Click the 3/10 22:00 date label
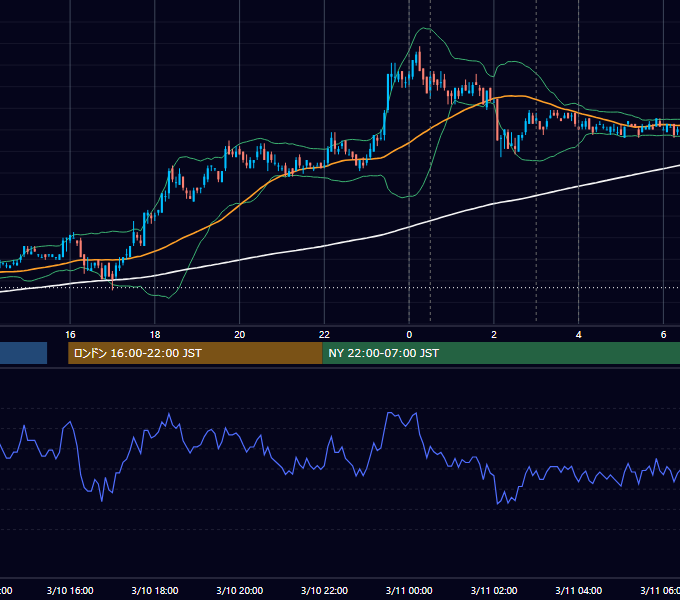The image size is (680, 600). [x=324, y=590]
